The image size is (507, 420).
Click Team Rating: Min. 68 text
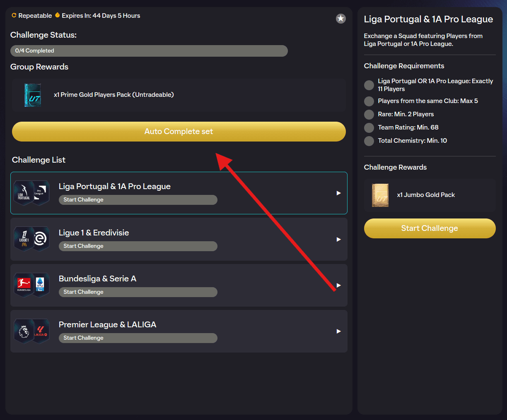tap(408, 127)
